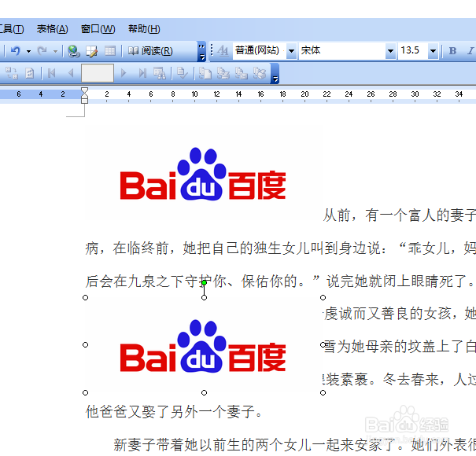Click the 普通(网站) style name box
The image size is (476, 456).
pyautogui.click(x=260, y=50)
